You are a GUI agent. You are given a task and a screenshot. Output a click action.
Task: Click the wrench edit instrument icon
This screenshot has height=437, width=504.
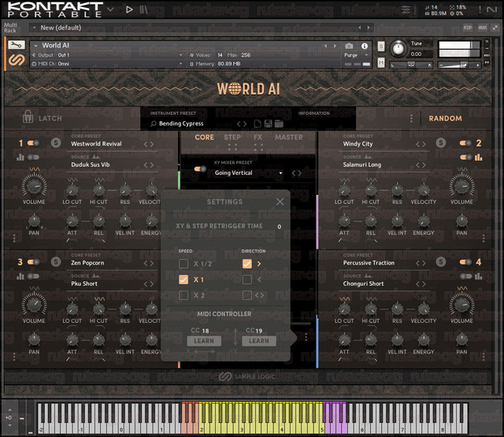point(17,45)
